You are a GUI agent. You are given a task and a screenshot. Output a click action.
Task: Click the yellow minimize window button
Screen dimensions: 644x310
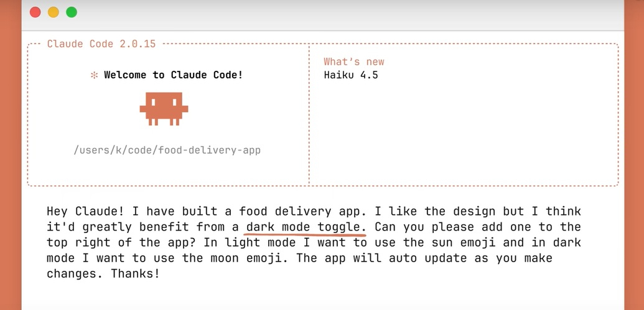point(54,12)
